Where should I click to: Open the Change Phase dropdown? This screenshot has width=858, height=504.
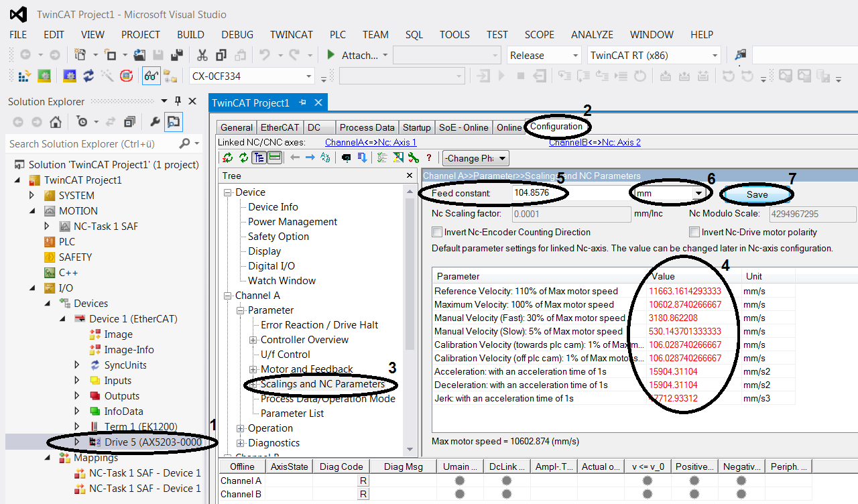tap(475, 158)
